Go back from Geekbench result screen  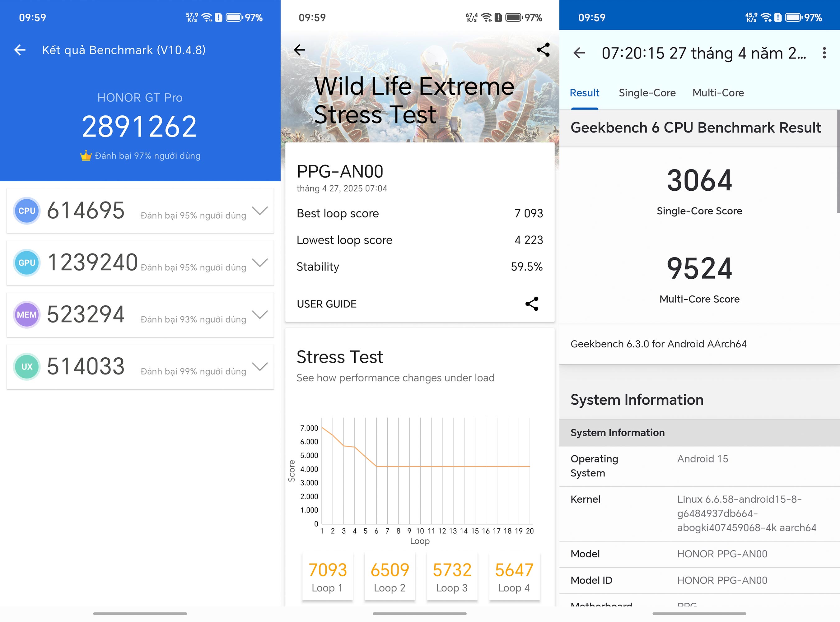(x=579, y=53)
